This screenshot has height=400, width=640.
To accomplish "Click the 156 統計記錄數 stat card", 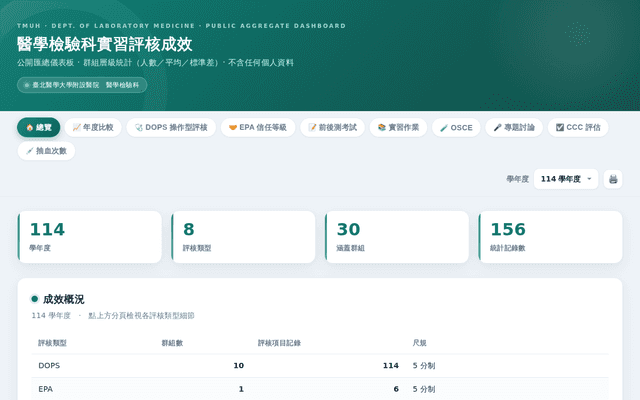I will click(550, 237).
